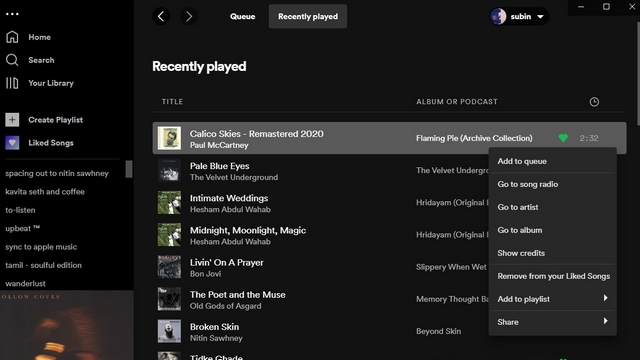Unlike Calico Skies via green heart
This screenshot has height=360, width=640.
click(563, 138)
